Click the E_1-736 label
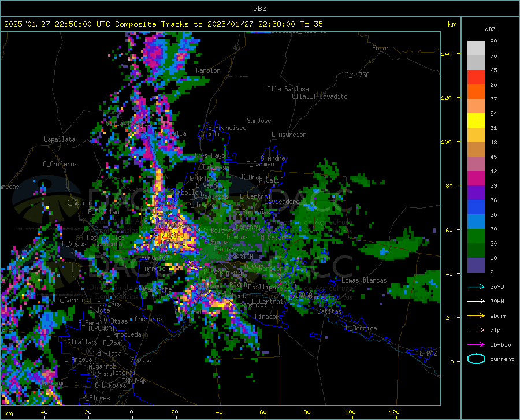This screenshot has width=520, height=420. [x=357, y=75]
